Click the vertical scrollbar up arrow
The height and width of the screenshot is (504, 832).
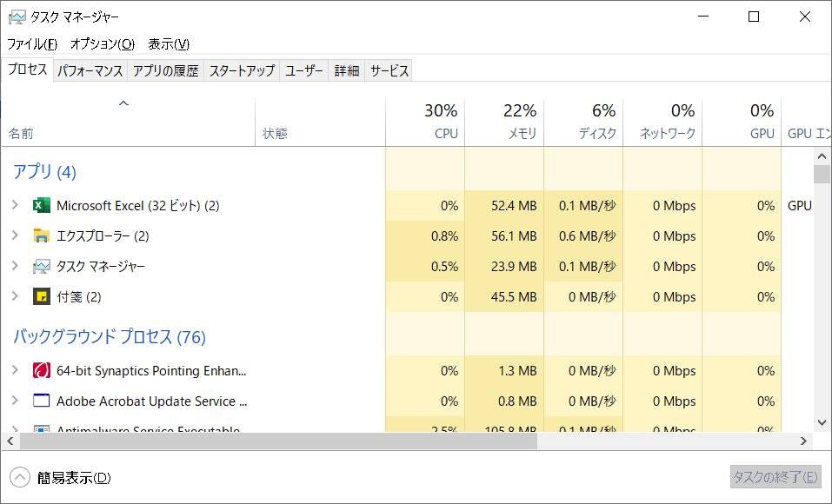[x=822, y=156]
